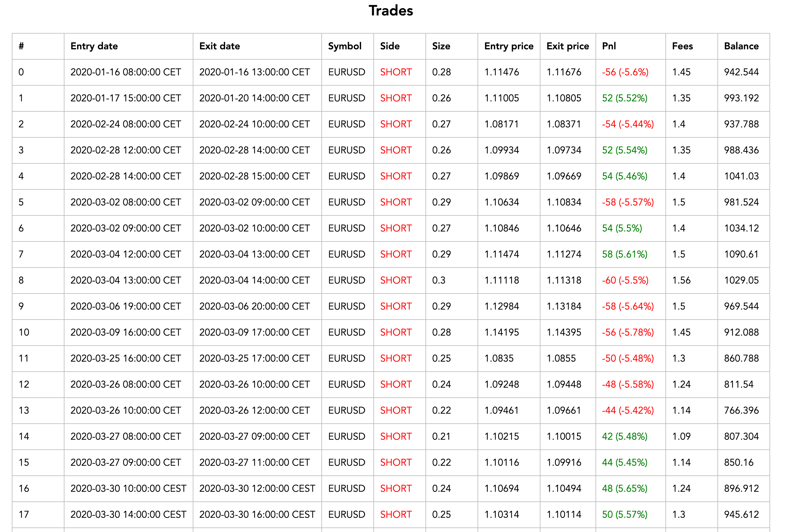Click balance value 1041.03

coord(741,176)
